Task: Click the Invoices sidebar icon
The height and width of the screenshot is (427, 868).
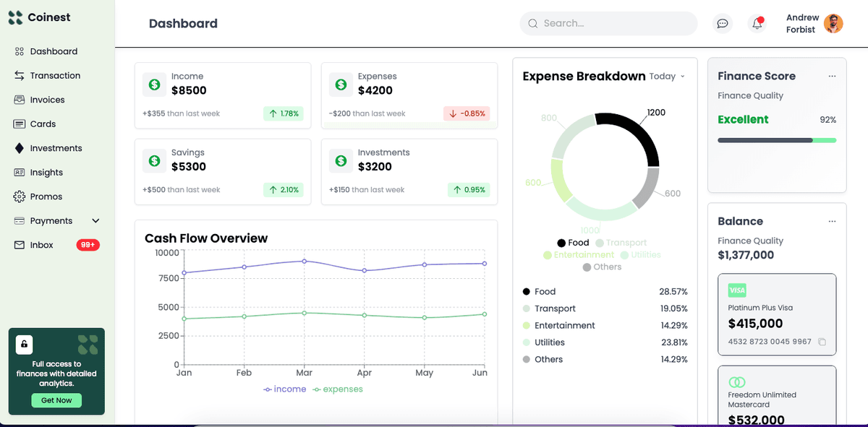Action: (x=20, y=100)
